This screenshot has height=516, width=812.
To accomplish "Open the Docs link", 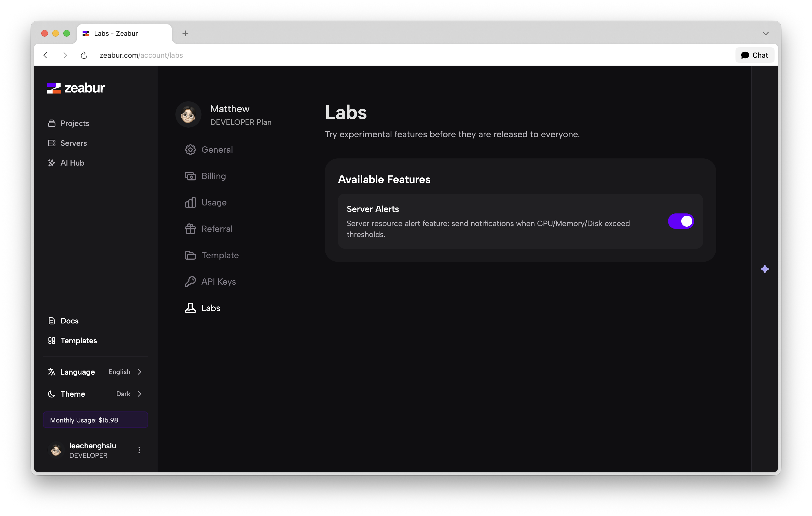I will point(69,321).
